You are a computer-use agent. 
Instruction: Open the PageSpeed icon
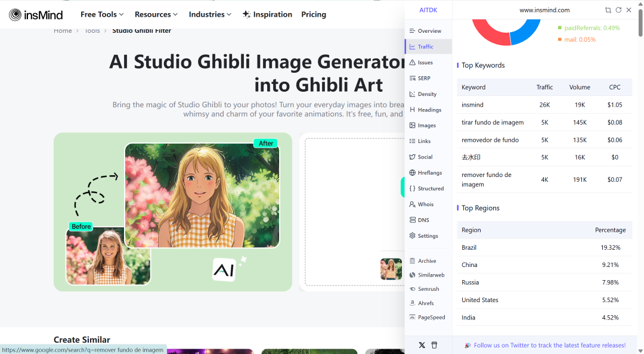[x=413, y=317]
